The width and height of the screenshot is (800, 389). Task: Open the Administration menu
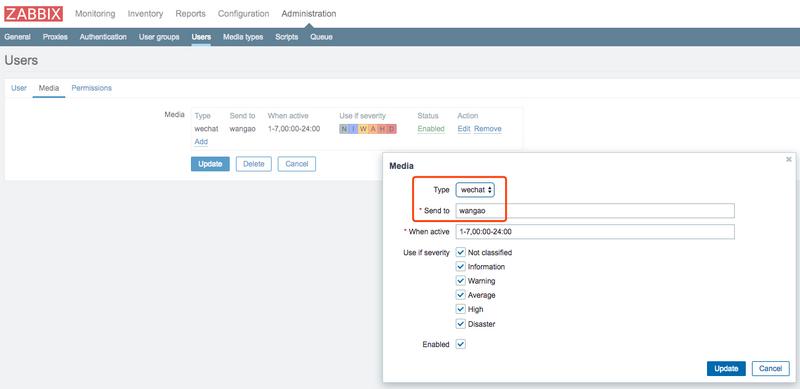309,14
